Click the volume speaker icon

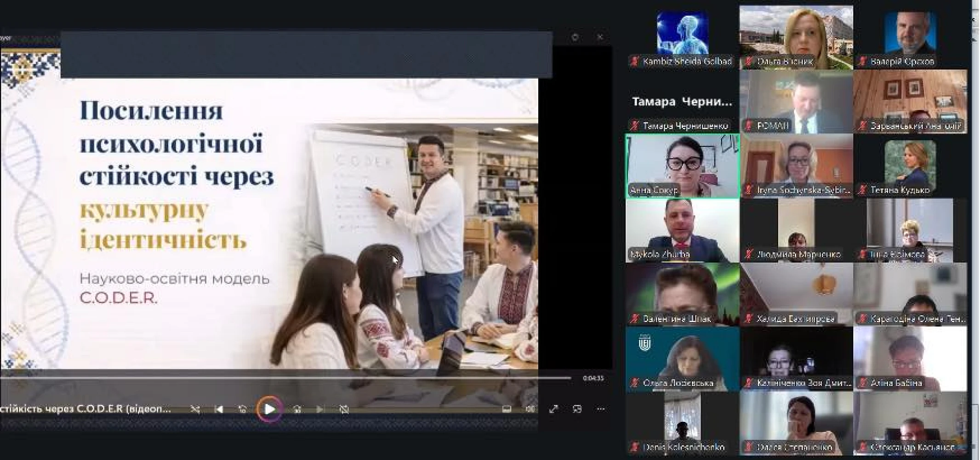[530, 409]
